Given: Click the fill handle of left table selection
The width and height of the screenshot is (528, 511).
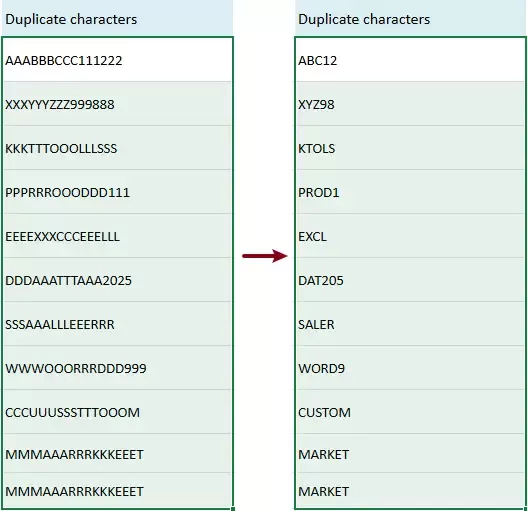Looking at the screenshot, I should coord(233,509).
